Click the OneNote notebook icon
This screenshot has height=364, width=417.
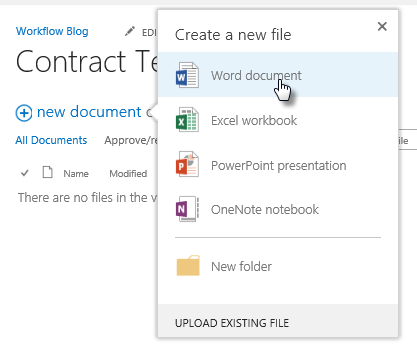click(187, 209)
